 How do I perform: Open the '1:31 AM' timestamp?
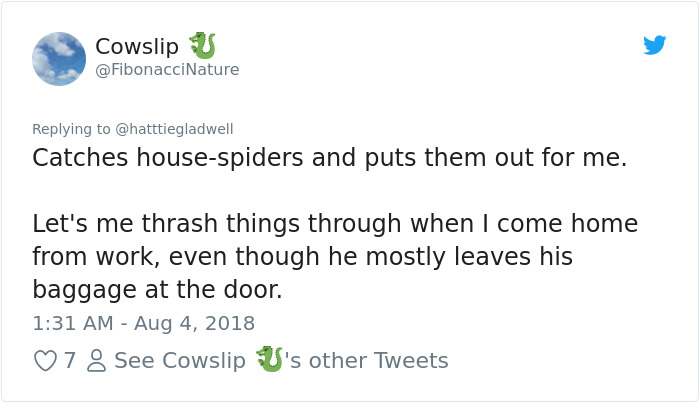point(73,323)
